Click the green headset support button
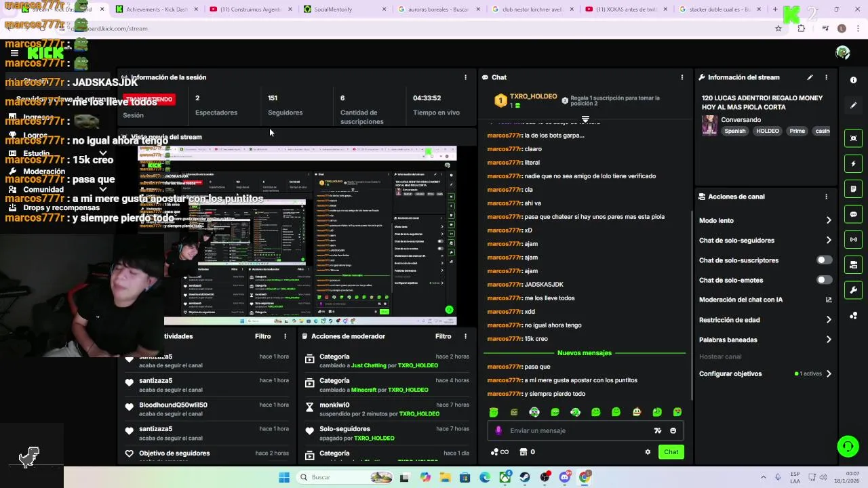The image size is (868, 488). pyautogui.click(x=848, y=446)
